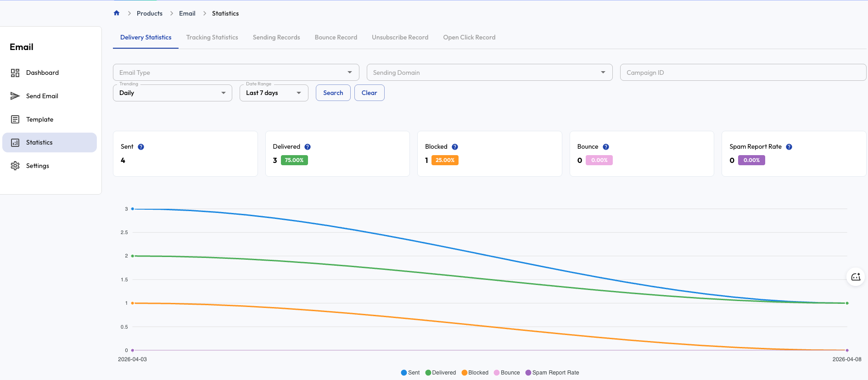Image resolution: width=868 pixels, height=380 pixels.
Task: Click the Send Email paper plane icon
Action: [x=15, y=96]
